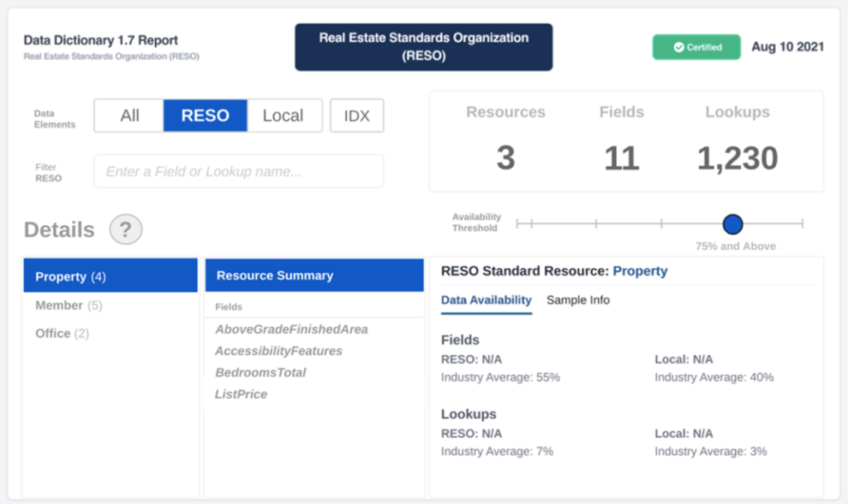Click the Fields Industry Average: 55% value
This screenshot has height=504, width=848.
(500, 377)
